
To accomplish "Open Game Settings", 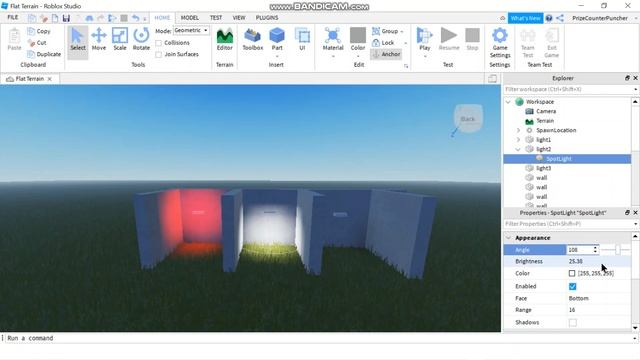I will pos(500,42).
